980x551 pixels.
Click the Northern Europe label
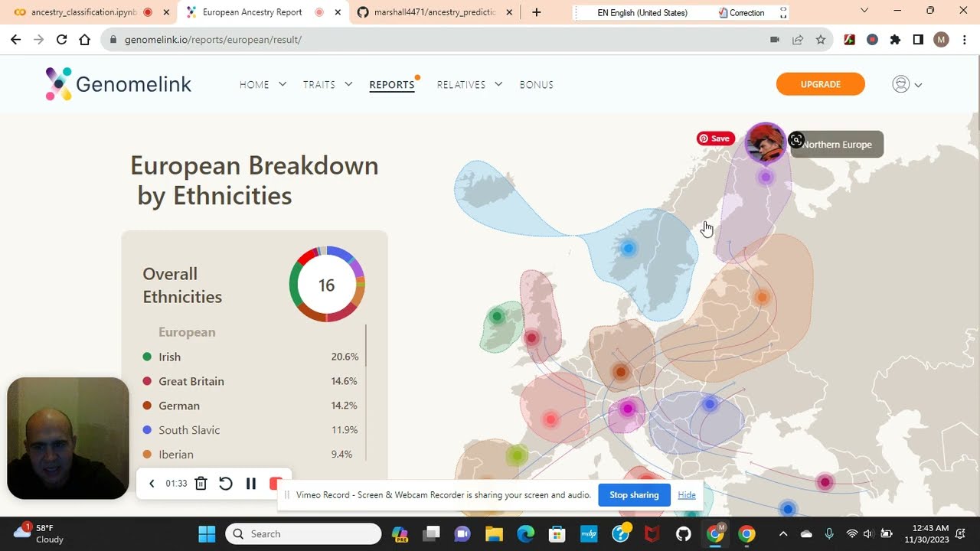tap(837, 145)
